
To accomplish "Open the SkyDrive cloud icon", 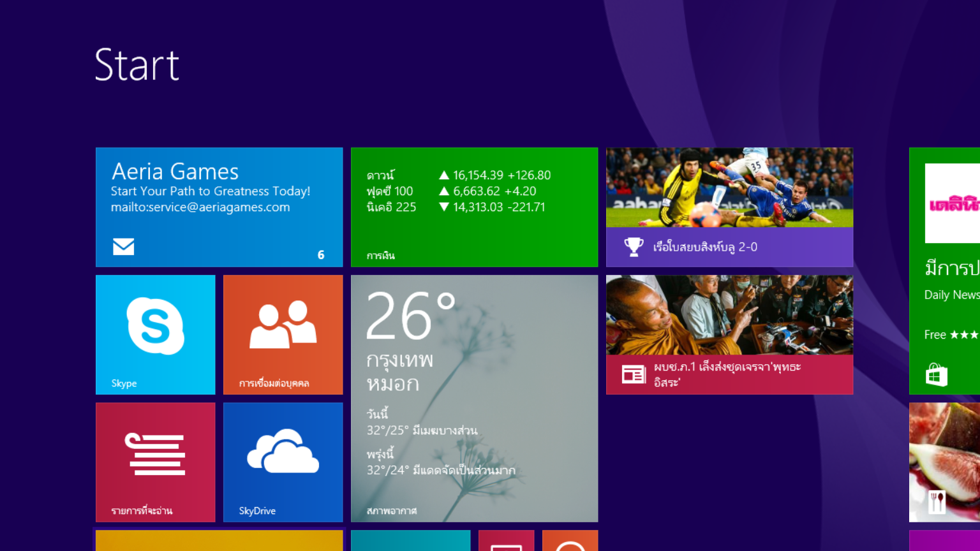I will coord(283,451).
